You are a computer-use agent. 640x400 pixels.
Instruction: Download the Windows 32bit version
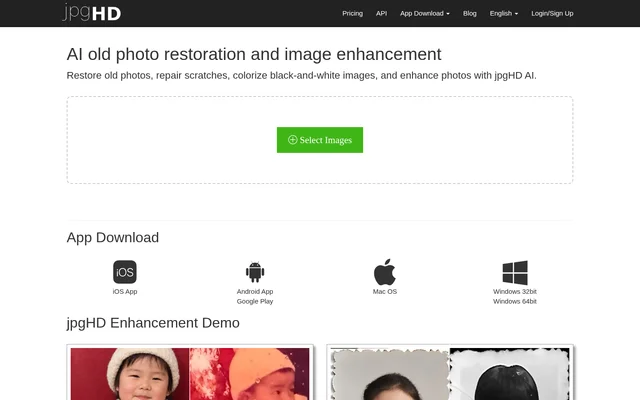click(515, 291)
